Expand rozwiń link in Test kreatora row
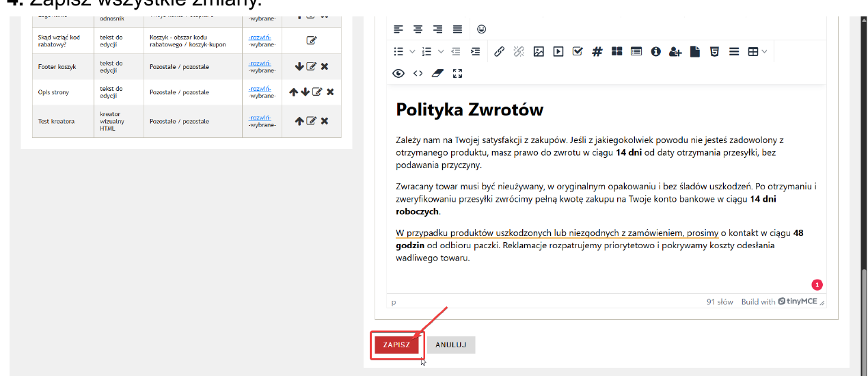Screen dimensions: 868x376 tap(260, 118)
